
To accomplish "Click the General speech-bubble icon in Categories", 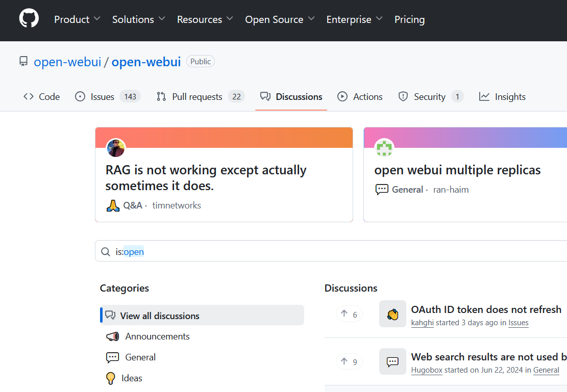I will [x=112, y=357].
